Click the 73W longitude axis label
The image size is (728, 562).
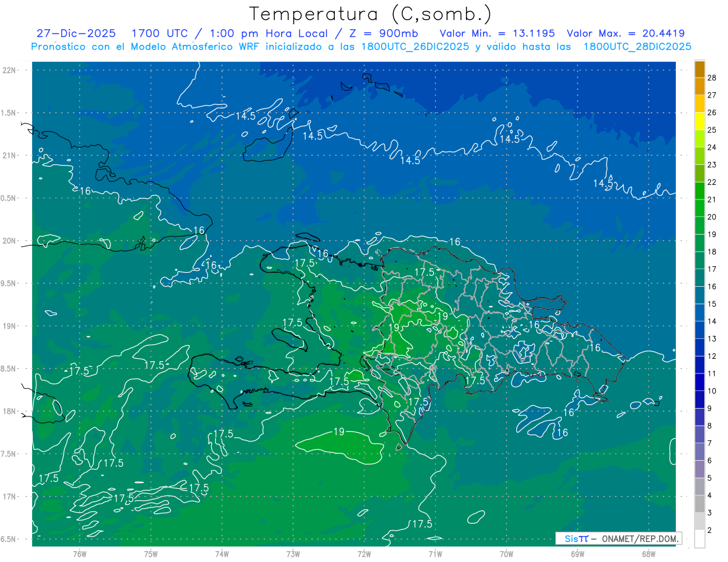293,554
